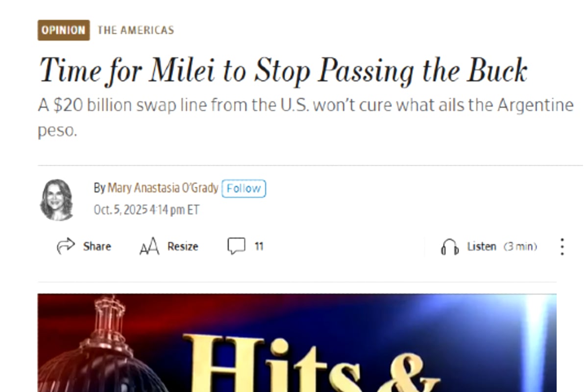588x392 pixels.
Task: Click the Hits & video image
Action: pos(297,343)
